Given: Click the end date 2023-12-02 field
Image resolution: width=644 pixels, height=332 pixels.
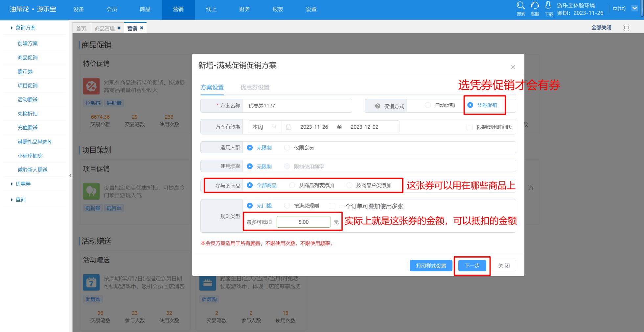Looking at the screenshot, I should tap(364, 127).
